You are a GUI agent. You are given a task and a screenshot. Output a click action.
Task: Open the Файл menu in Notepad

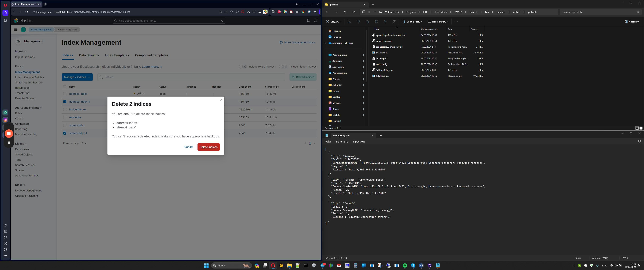pyautogui.click(x=328, y=142)
